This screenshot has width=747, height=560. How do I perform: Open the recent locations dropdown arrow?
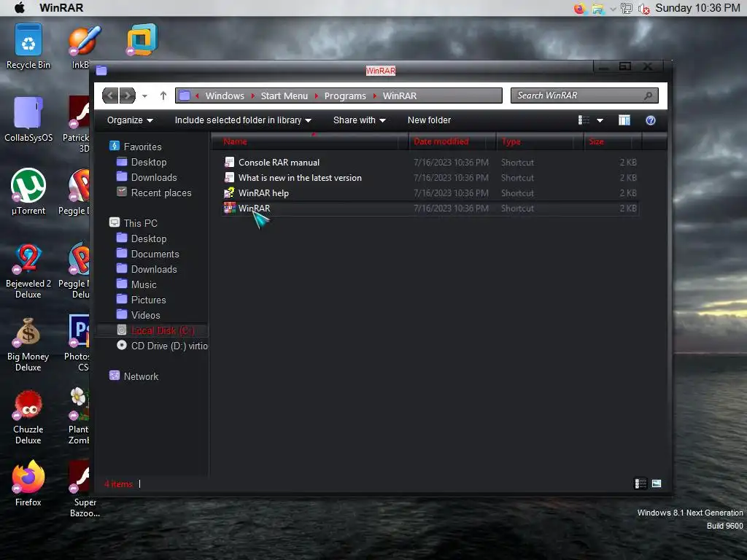(145, 96)
